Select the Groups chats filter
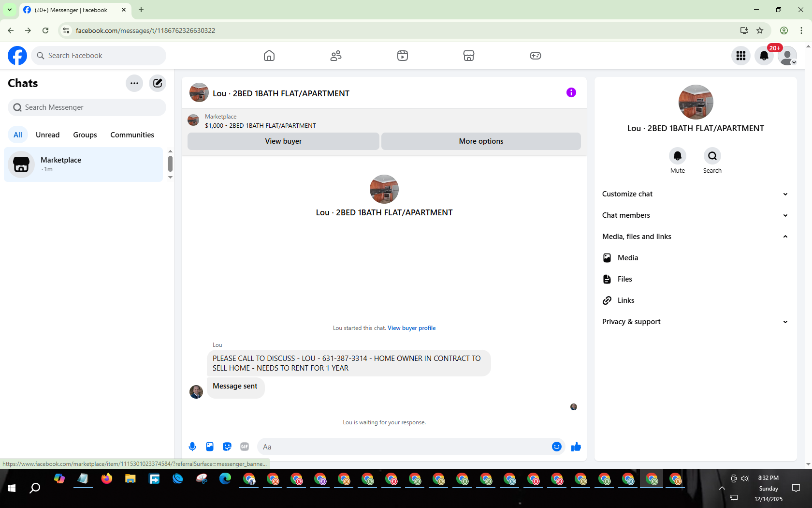 pos(85,135)
